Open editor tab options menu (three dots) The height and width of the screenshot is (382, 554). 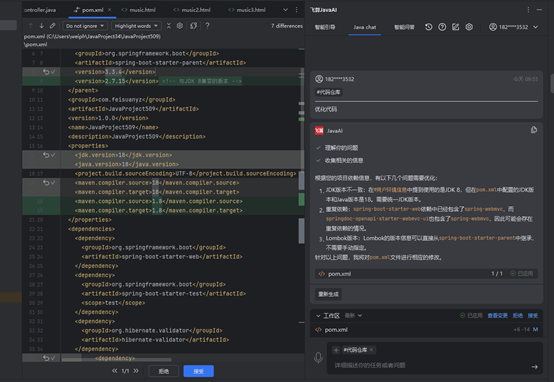(296, 10)
